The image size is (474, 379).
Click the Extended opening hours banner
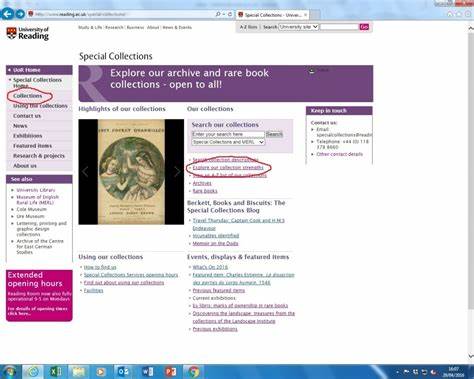pos(39,296)
